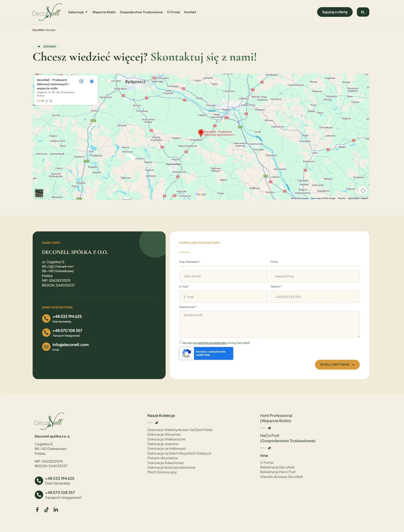Image resolution: width=404 pixels, height=532 pixels.
Task: Click the red DecoNell map pin
Action: point(201,133)
